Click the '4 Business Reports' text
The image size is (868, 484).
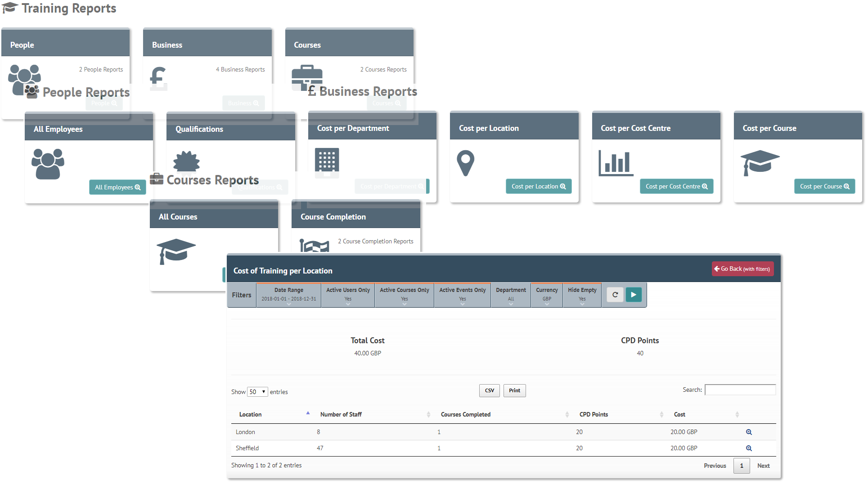point(240,69)
